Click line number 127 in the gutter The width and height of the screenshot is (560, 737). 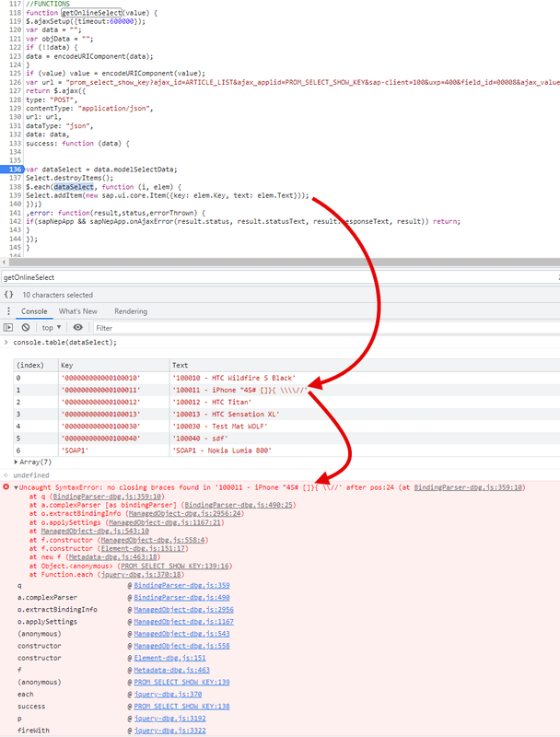pos(15,90)
